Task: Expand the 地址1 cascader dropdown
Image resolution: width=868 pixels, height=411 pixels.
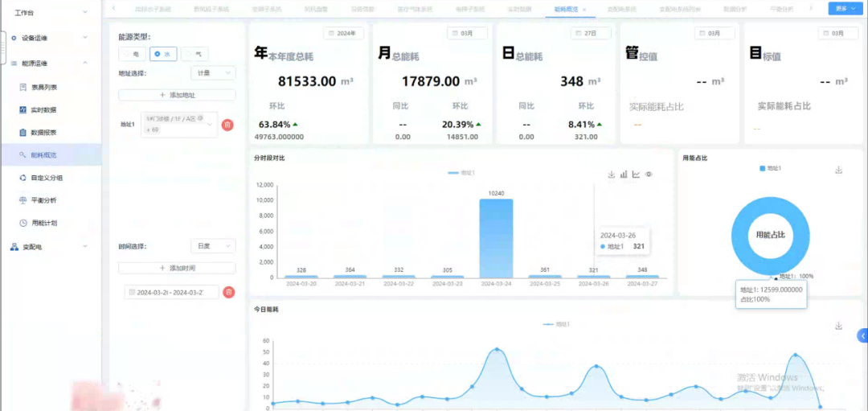Action: [210, 125]
